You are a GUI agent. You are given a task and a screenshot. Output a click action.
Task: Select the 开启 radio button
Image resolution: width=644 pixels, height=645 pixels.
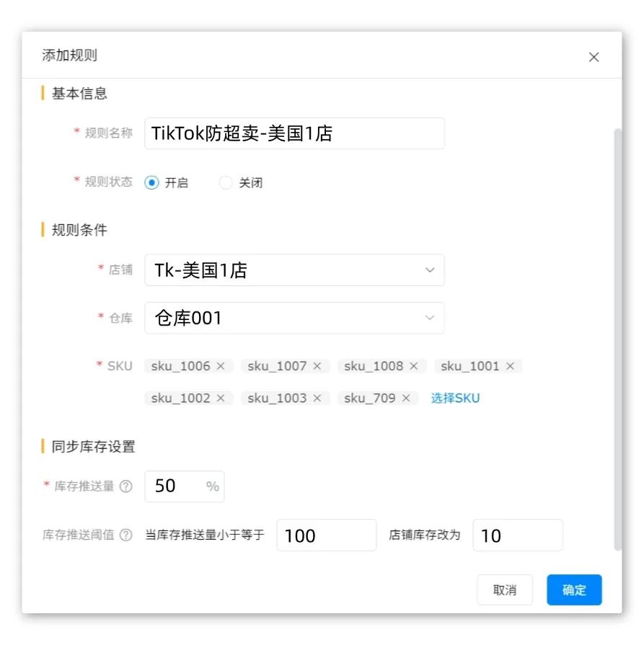coord(151,183)
